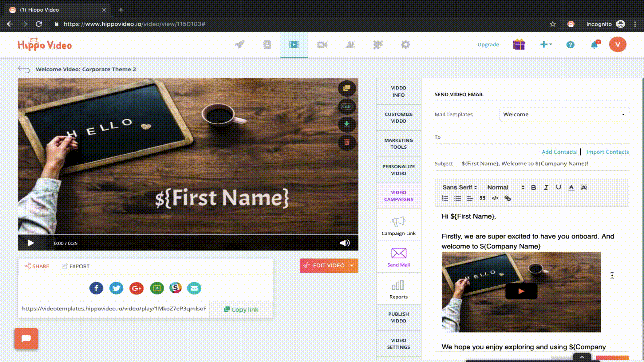The height and width of the screenshot is (362, 644).
Task: Open the VIDEO CAMPAIGNS tab
Action: pyautogui.click(x=398, y=196)
